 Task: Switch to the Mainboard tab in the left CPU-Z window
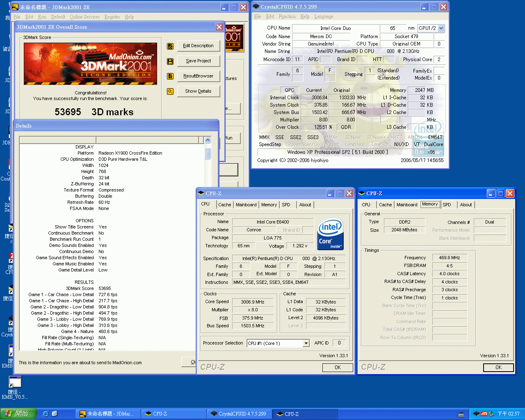[246, 205]
